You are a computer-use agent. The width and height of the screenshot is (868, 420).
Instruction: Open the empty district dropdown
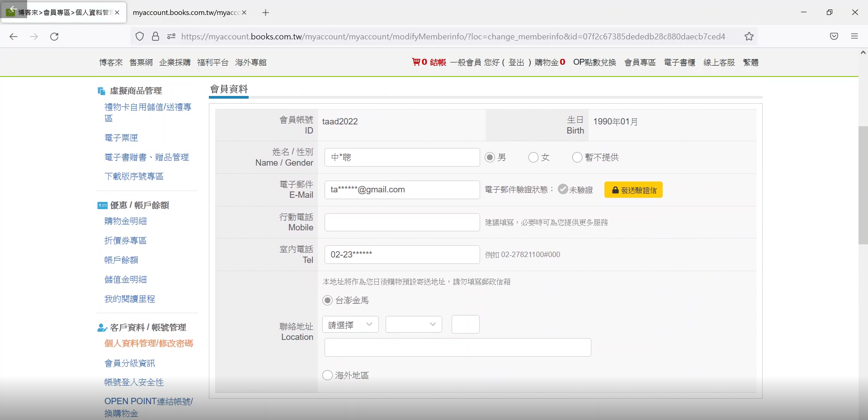pos(414,325)
